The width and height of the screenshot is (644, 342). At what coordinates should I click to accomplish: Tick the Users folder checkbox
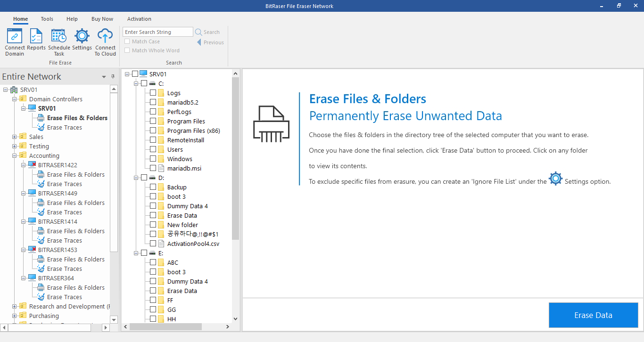tap(153, 149)
